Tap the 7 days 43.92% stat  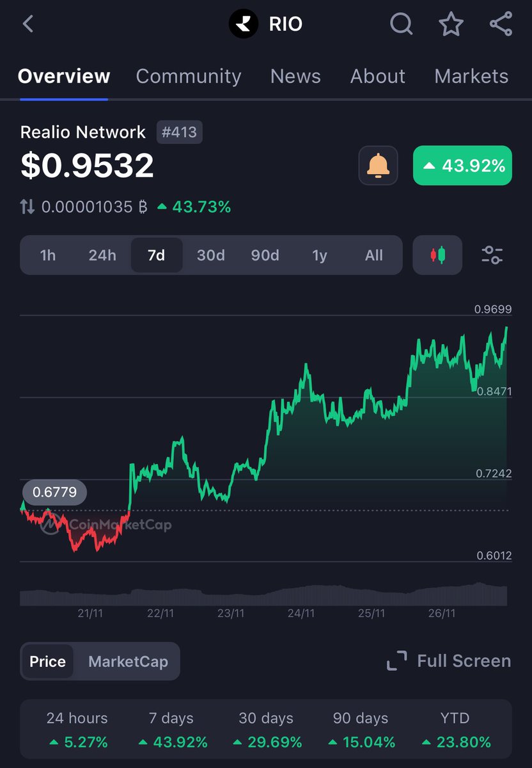pyautogui.click(x=171, y=730)
